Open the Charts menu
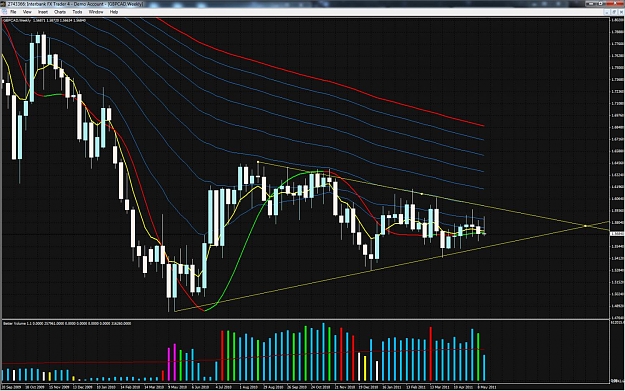 (60, 12)
